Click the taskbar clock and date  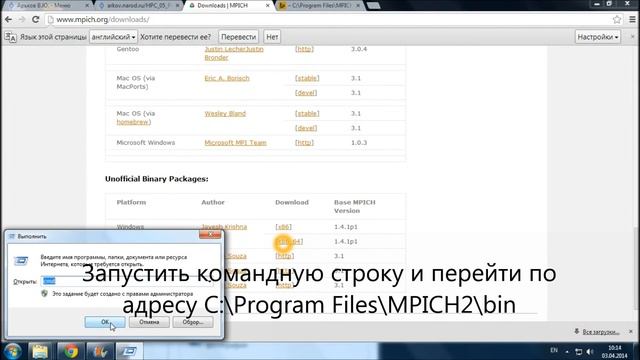coord(614,352)
